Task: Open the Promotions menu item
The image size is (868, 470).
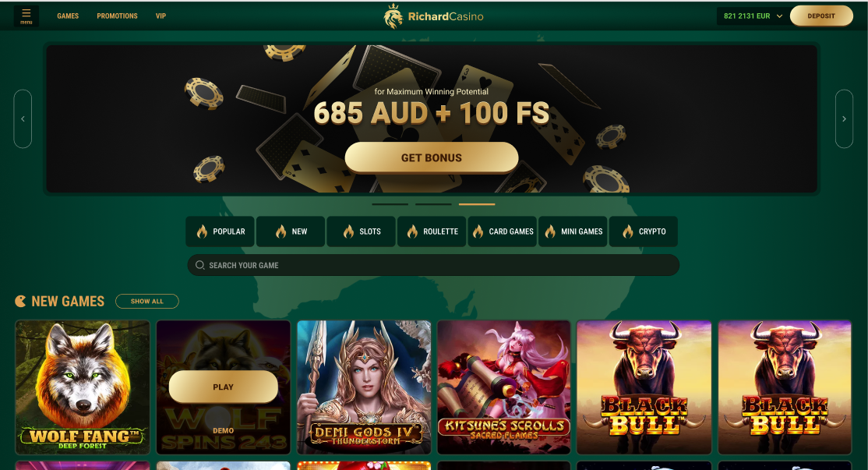Action: (117, 16)
